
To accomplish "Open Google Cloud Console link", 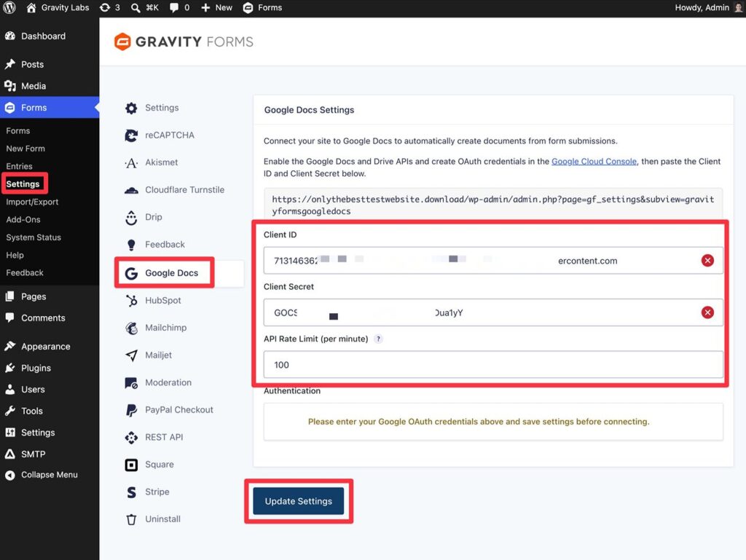I will click(x=594, y=162).
